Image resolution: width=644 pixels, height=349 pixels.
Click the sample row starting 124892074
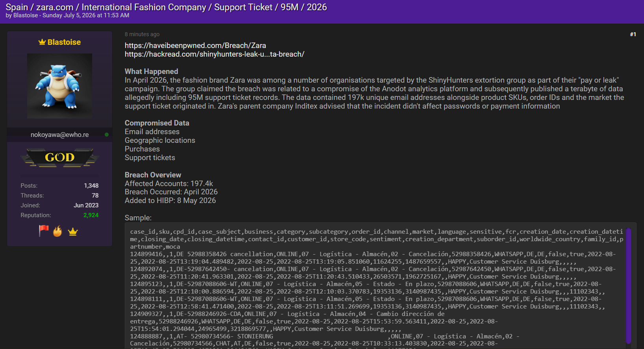coord(373,273)
